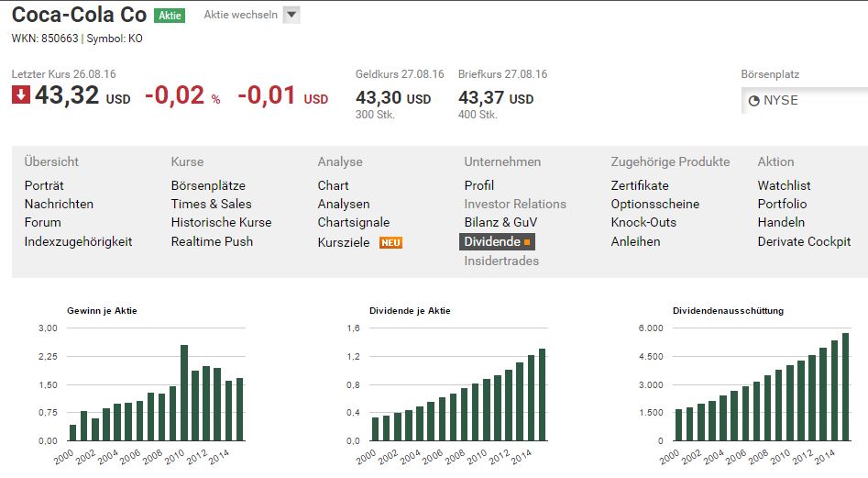Open Times & Sales page

coord(211,204)
